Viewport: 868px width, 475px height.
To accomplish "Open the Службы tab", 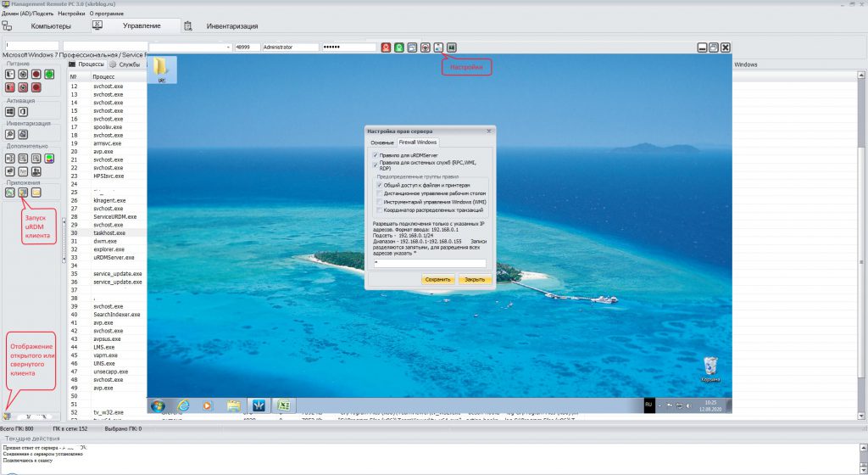I will click(125, 64).
